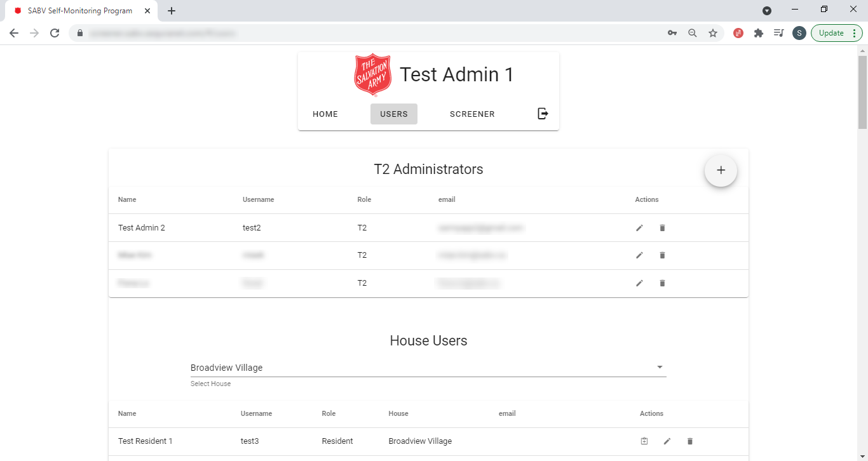Click the 'T2 Administrators' heading

(428, 170)
